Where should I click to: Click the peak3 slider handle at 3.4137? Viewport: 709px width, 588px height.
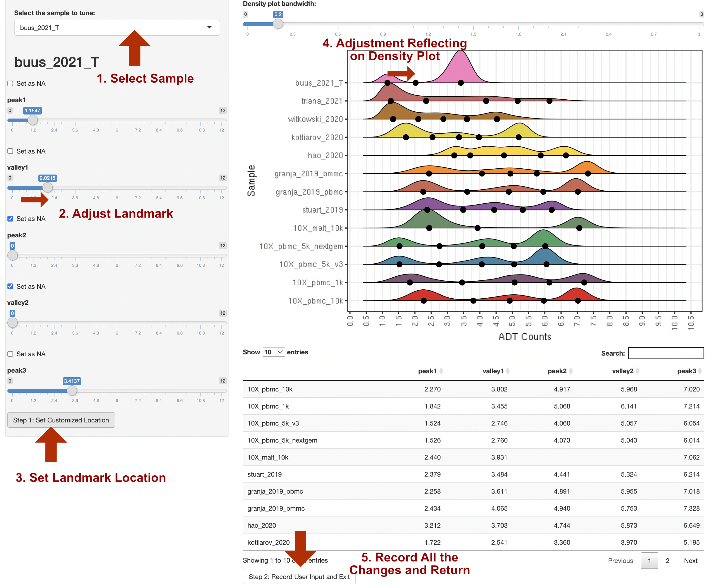(x=71, y=391)
